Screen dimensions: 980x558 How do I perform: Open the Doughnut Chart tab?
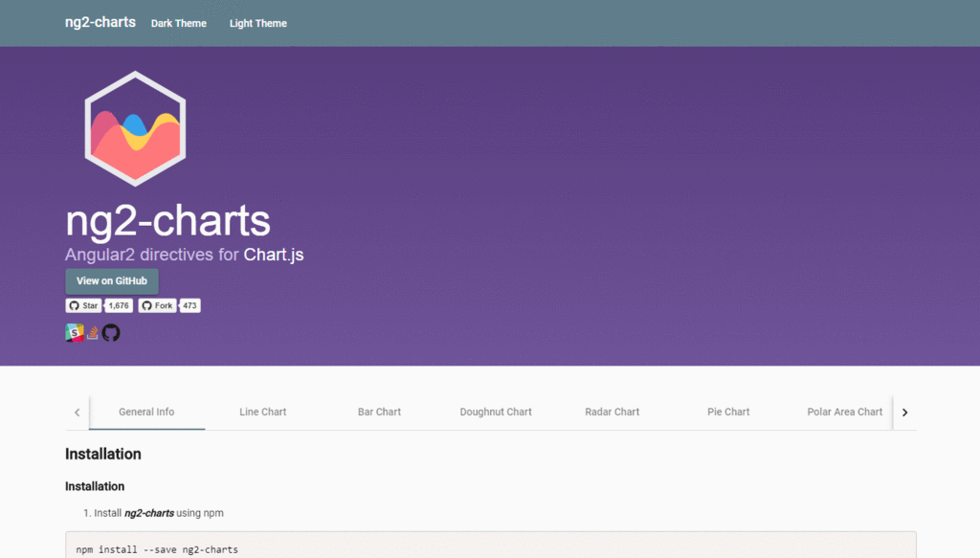[x=496, y=412]
